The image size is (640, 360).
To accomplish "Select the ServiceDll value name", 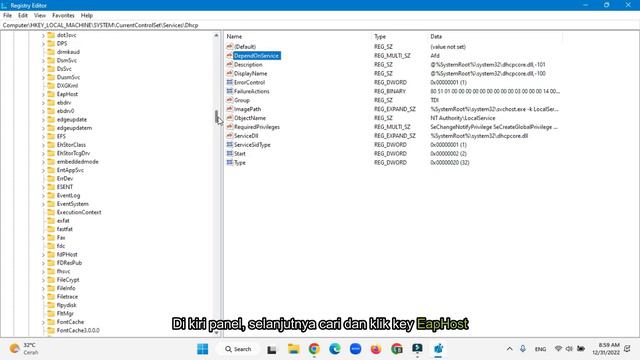I will 246,136.
